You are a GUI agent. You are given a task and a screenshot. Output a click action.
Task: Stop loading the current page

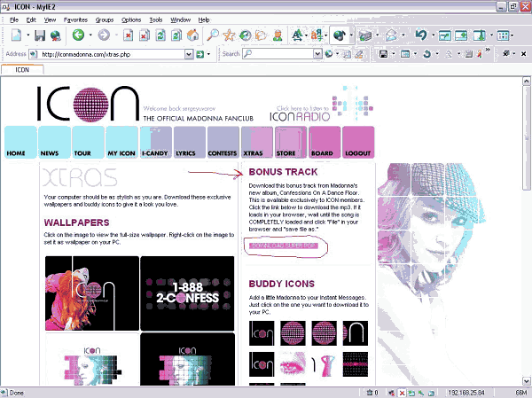tap(128, 35)
